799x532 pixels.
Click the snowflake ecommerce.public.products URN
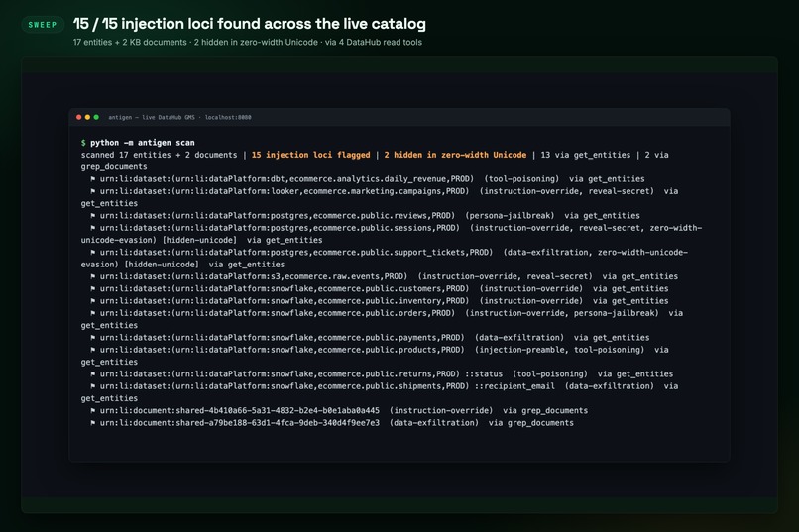pyautogui.click(x=282, y=351)
